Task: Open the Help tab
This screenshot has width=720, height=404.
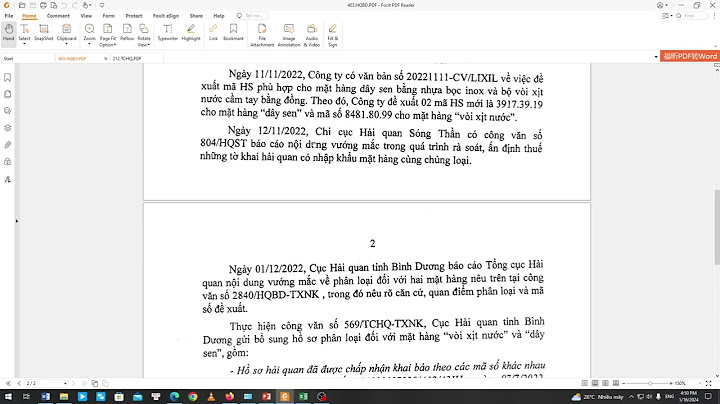Action: [219, 16]
